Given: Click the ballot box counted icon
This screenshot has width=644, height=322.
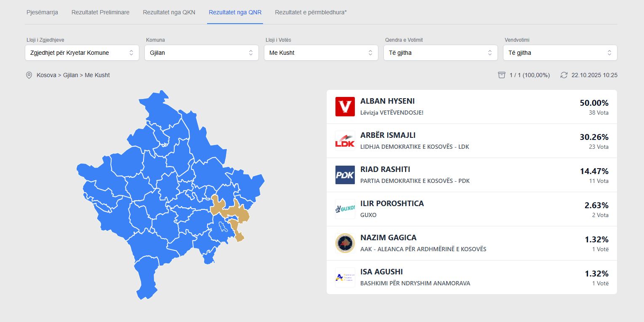Looking at the screenshot, I should click(x=501, y=75).
